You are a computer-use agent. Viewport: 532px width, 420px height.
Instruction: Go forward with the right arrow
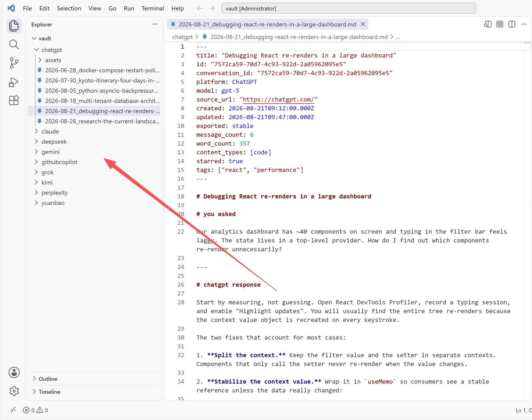[212, 8]
